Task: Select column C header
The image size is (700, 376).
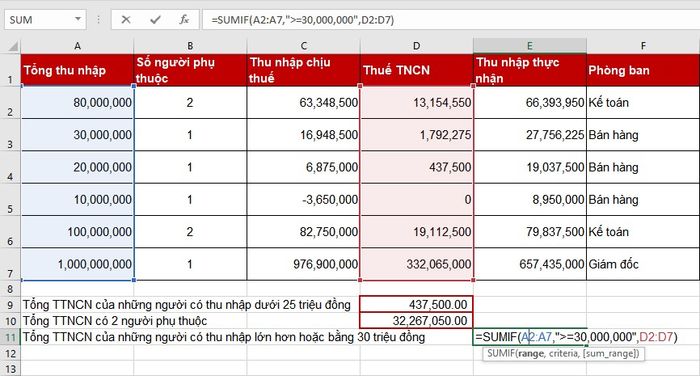Action: [303, 46]
